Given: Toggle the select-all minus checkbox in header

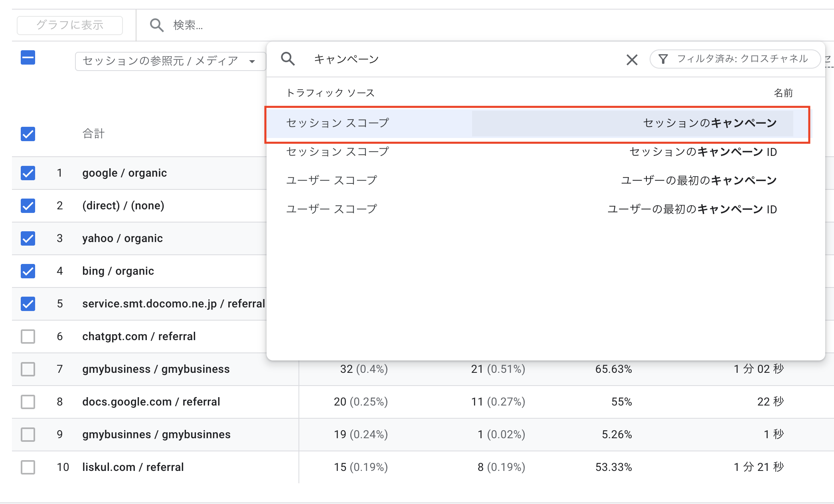Looking at the screenshot, I should [28, 57].
